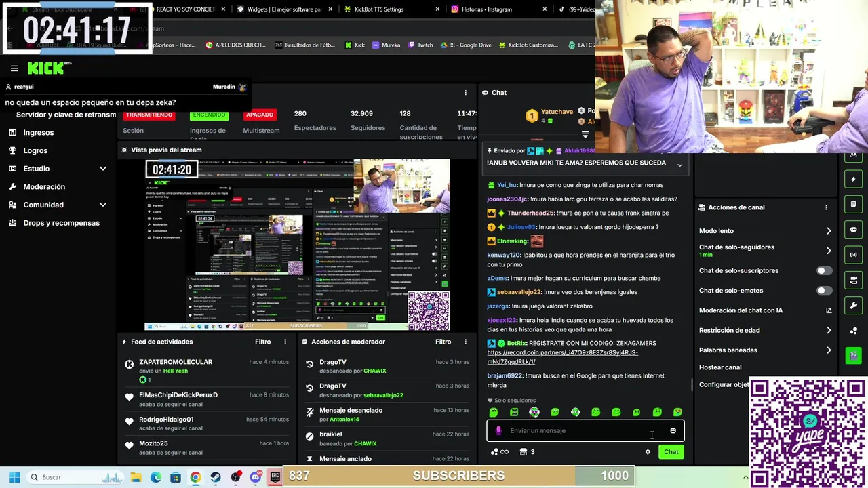Click the taskbar Buscar search box
This screenshot has width=868, height=488.
(x=75, y=478)
